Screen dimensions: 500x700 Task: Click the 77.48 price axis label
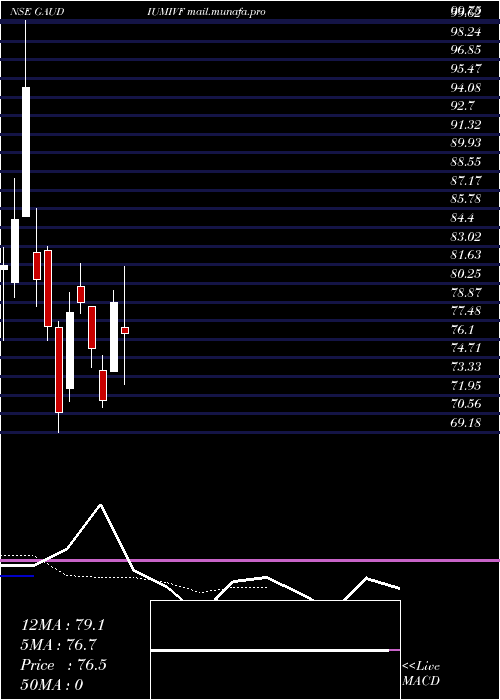pos(466,311)
